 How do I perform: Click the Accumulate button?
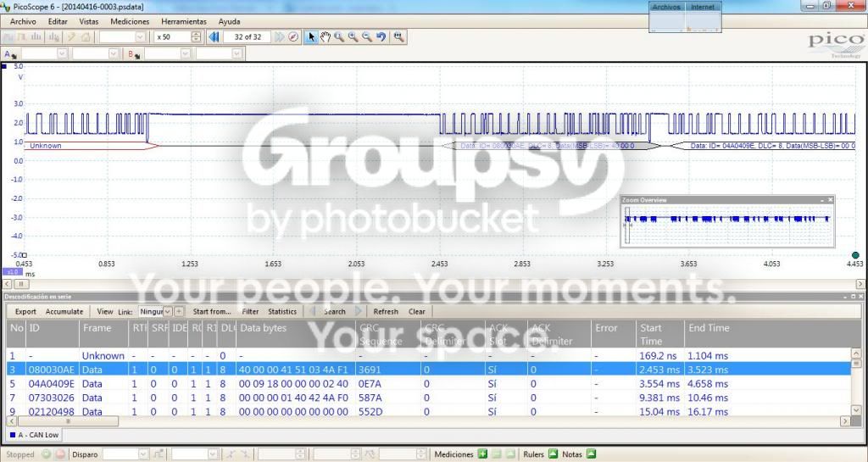(64, 311)
